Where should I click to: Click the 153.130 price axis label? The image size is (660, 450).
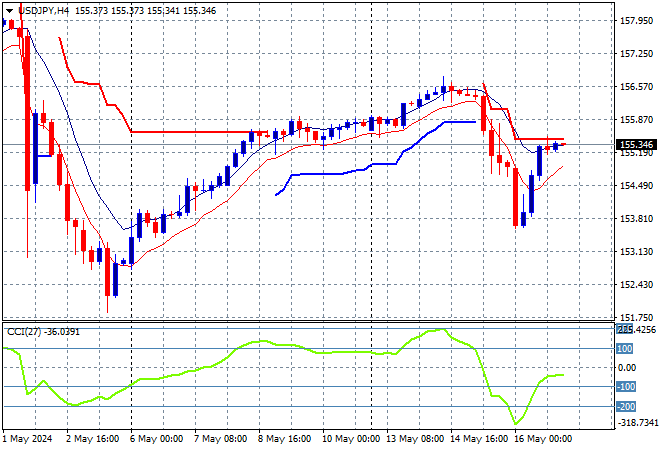click(636, 252)
